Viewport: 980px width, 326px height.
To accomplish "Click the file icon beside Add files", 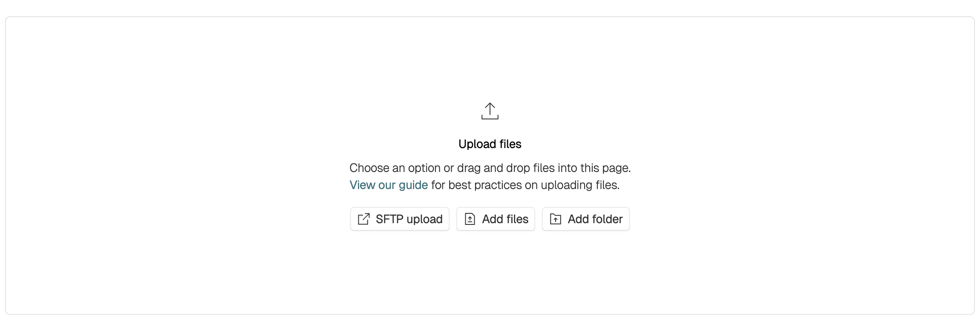I will [470, 219].
